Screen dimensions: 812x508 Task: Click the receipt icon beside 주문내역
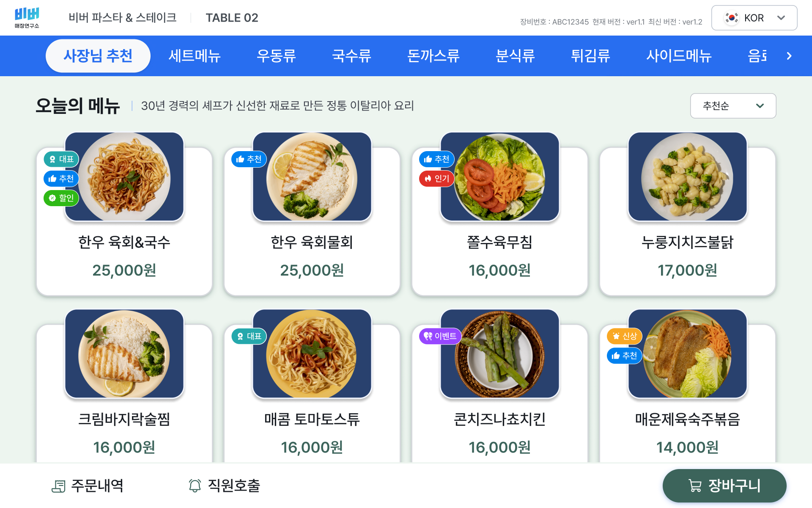pos(59,486)
